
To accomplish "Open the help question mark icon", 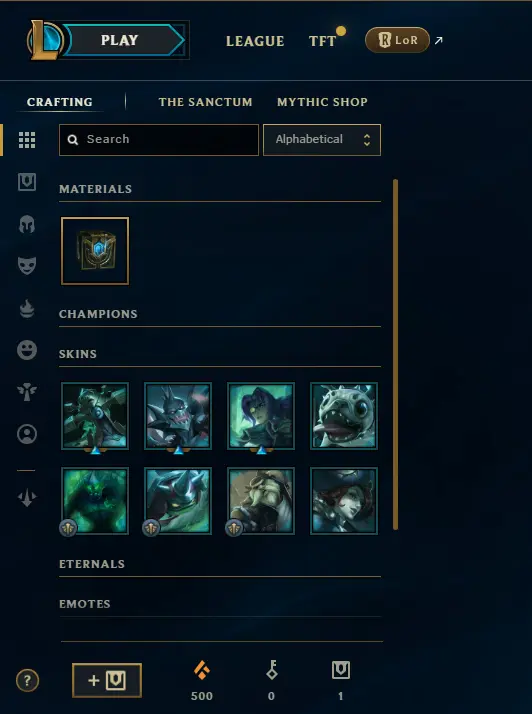I will (27, 681).
